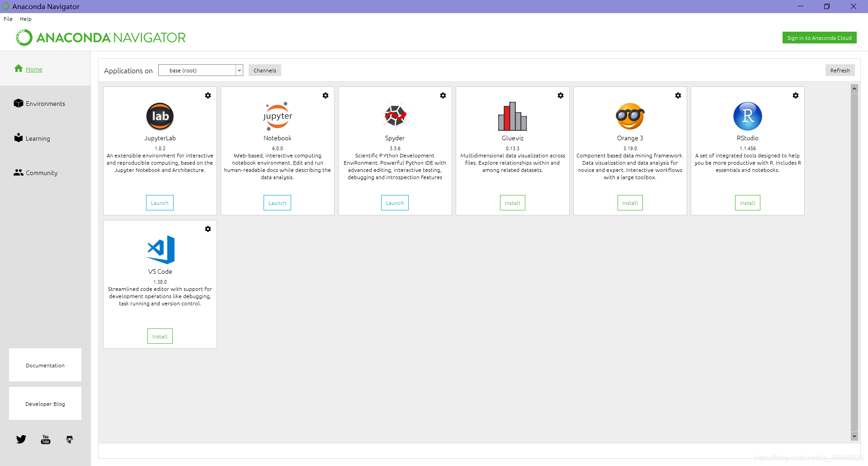Image resolution: width=868 pixels, height=466 pixels.
Task: Install VS Code
Action: tap(160, 337)
